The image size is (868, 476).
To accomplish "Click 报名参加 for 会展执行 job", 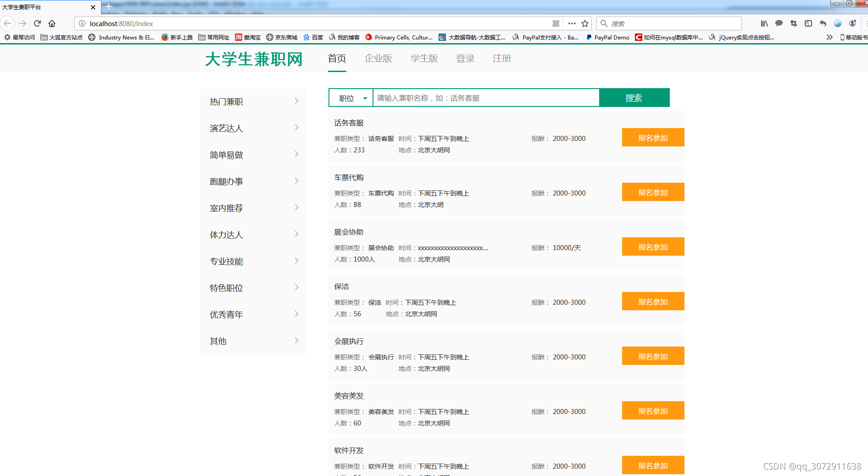I will 653,356.
